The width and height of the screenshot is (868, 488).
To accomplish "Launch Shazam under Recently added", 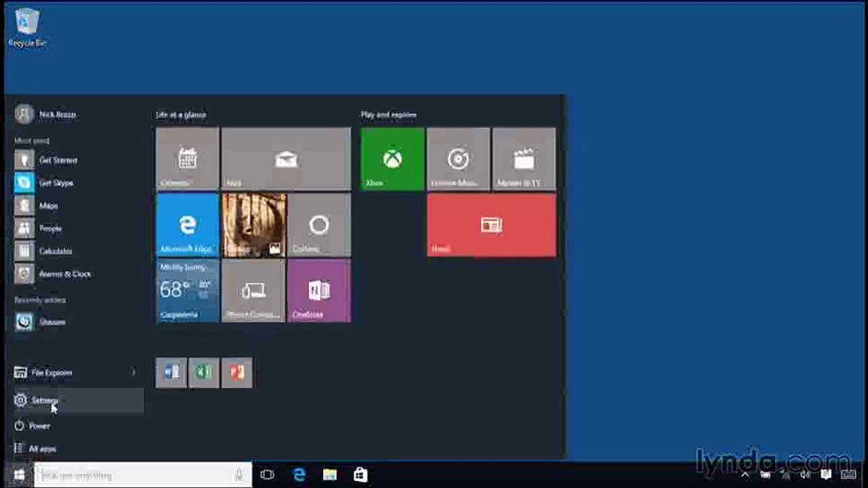I will (41, 322).
